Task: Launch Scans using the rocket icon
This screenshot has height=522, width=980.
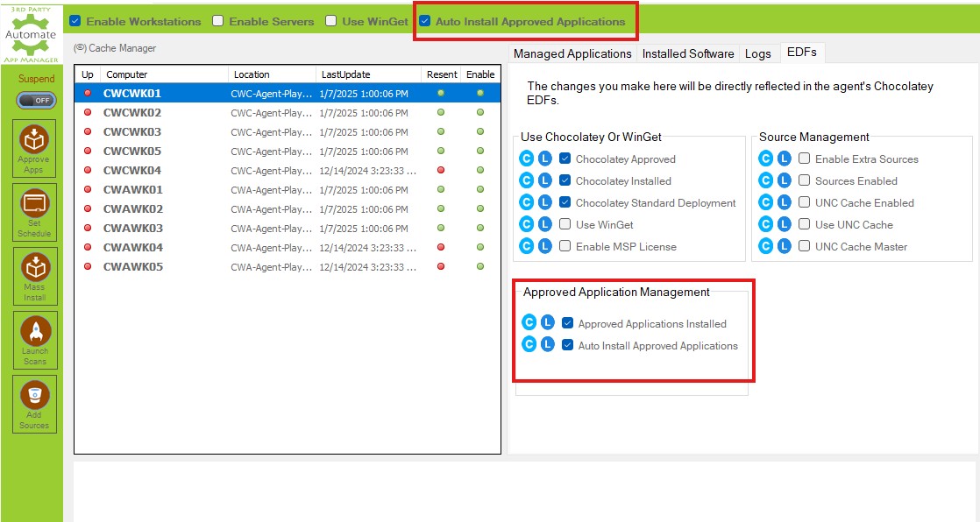Action: click(x=34, y=340)
